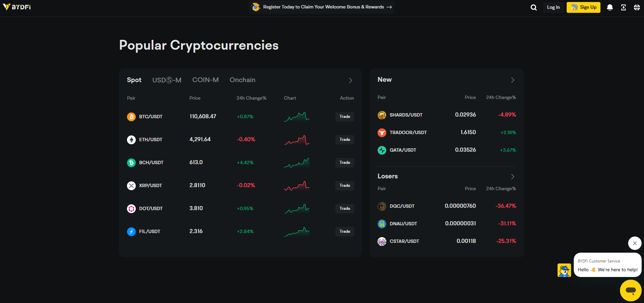
Task: Expand the Spot markets list arrow
Action: coord(351,80)
